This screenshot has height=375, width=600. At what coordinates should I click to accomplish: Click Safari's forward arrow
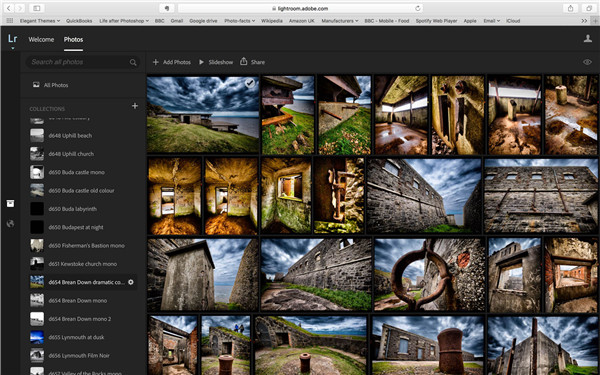click(20, 8)
